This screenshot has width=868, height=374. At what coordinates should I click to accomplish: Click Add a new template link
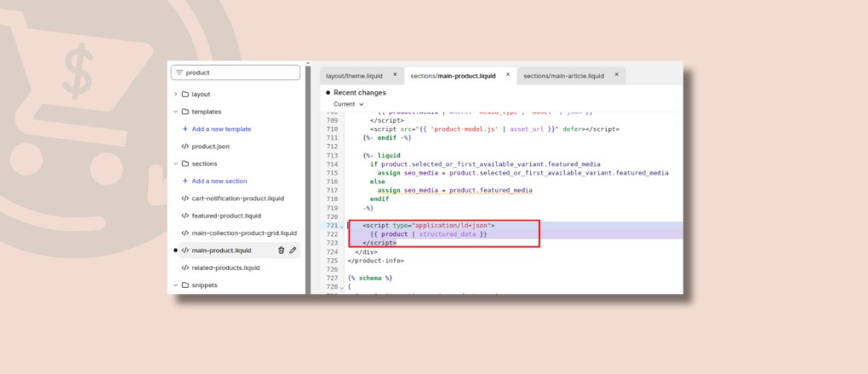pyautogui.click(x=221, y=129)
